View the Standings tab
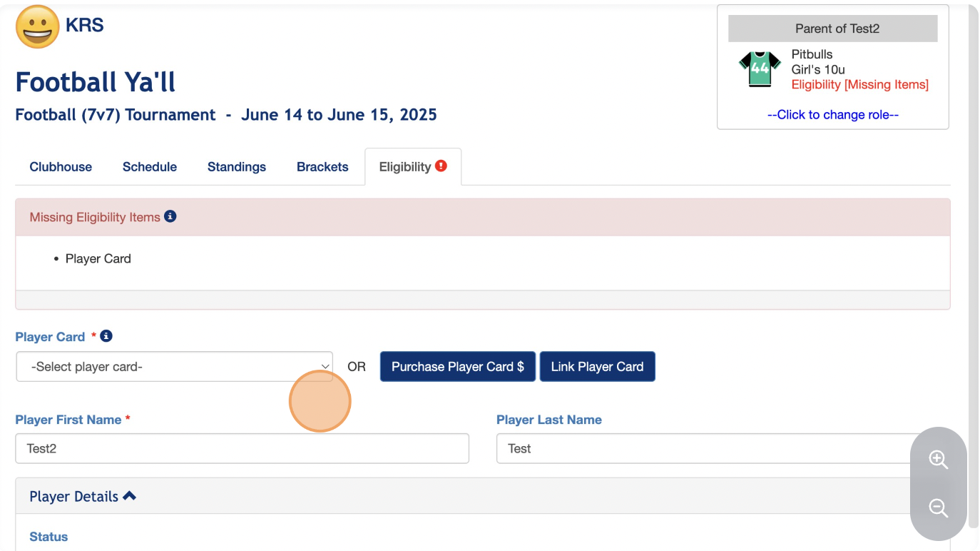The image size is (980, 551). click(x=237, y=167)
